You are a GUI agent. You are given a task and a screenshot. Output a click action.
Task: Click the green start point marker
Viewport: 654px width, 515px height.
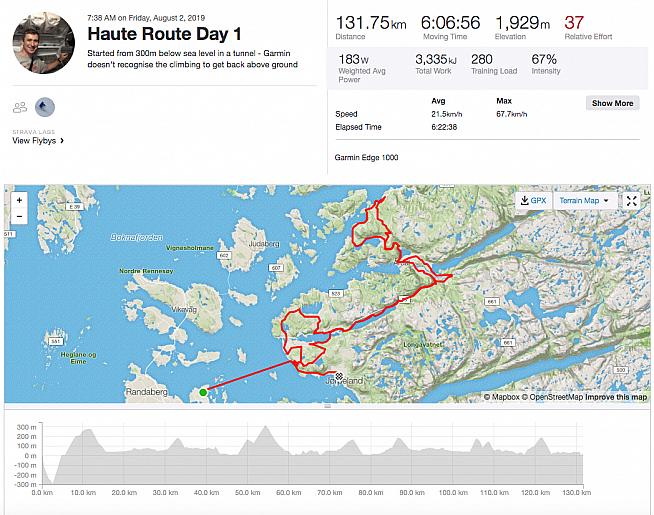(x=204, y=392)
